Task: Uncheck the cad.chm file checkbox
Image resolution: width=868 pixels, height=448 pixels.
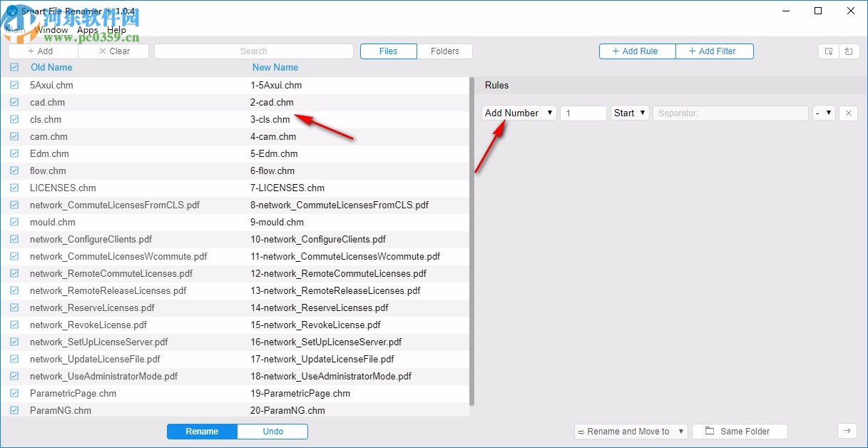Action: tap(14, 102)
